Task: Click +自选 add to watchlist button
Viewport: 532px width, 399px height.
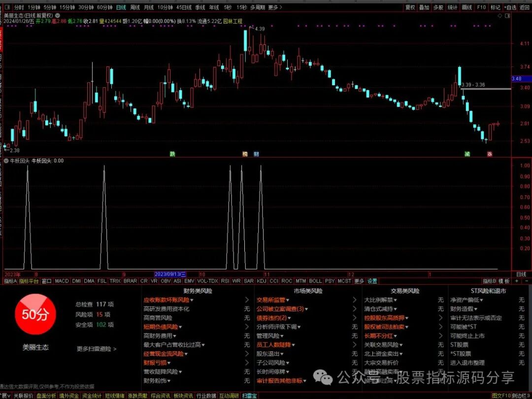Action: pyautogui.click(x=510, y=7)
